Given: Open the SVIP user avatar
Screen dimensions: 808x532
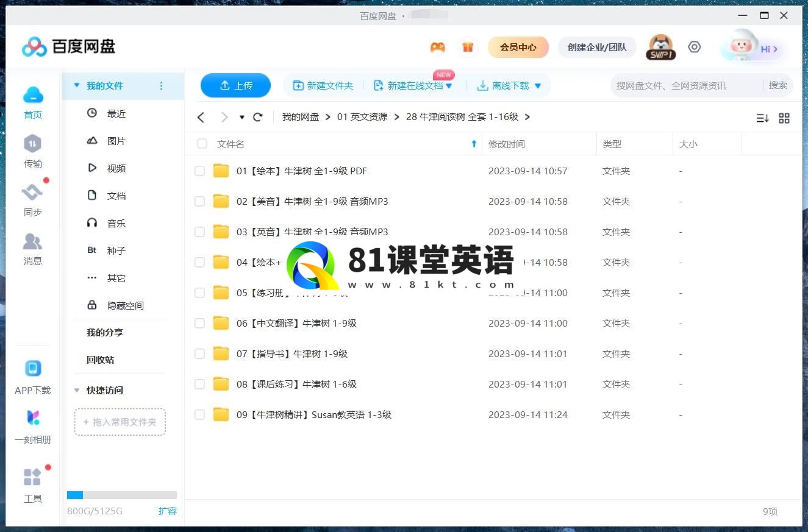Looking at the screenshot, I should 660,47.
